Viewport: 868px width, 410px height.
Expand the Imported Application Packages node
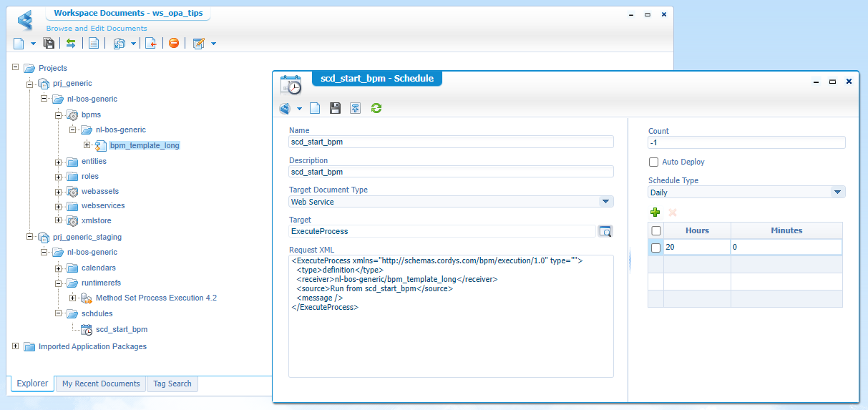[x=16, y=346]
